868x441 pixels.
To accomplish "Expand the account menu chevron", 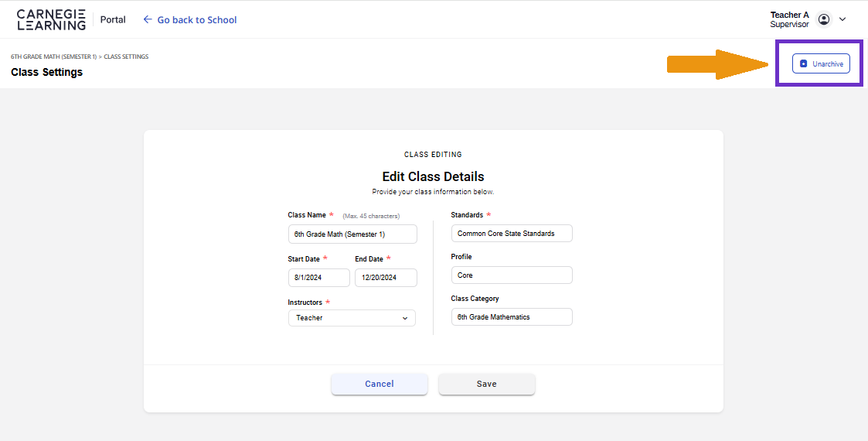I will click(842, 19).
